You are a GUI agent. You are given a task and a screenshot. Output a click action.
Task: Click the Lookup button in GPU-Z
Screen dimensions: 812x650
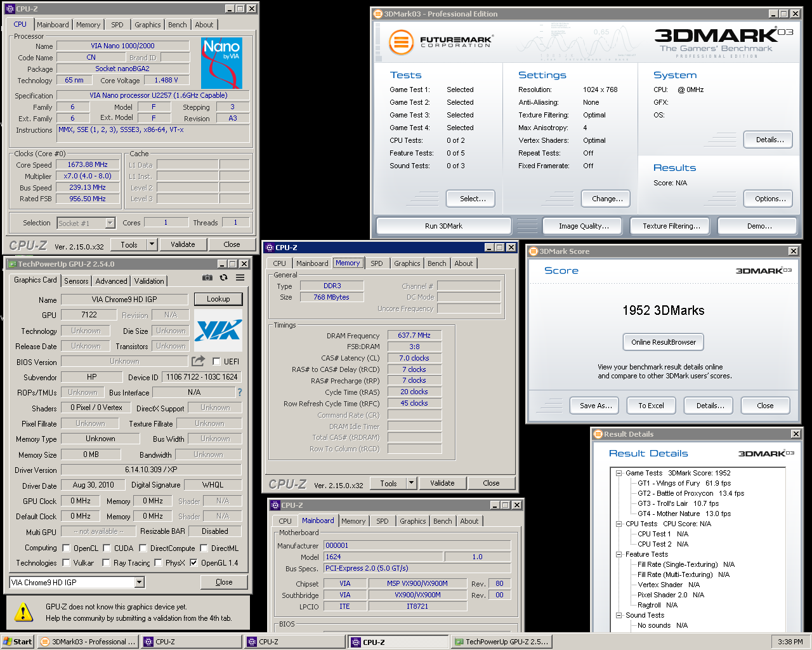[218, 299]
